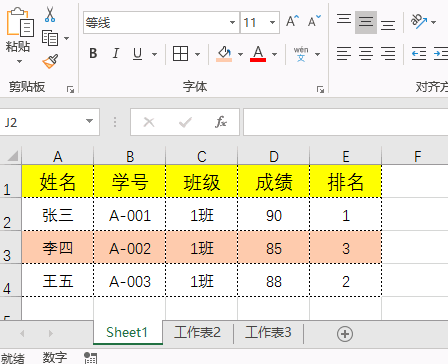448x364 pixels.
Task: Expand the font name dropdown list
Action: point(232,23)
